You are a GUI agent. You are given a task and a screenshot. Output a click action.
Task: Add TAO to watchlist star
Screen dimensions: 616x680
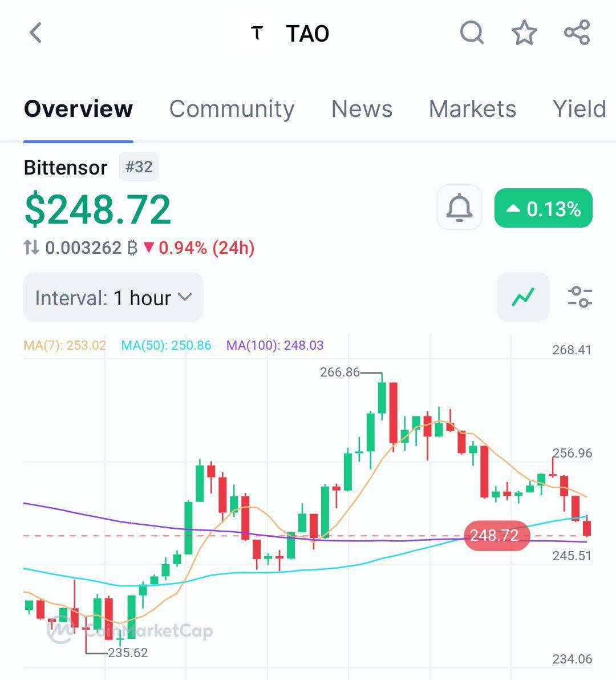(524, 33)
